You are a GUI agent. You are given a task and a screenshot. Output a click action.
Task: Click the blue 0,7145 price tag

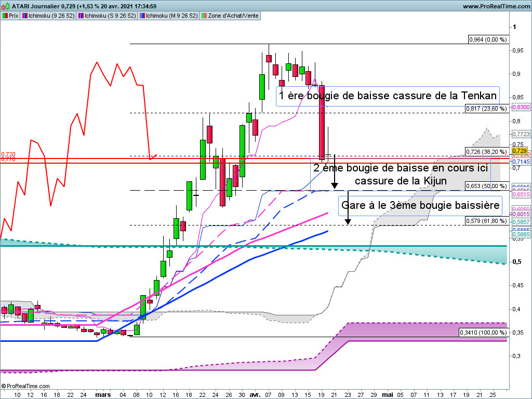click(521, 162)
